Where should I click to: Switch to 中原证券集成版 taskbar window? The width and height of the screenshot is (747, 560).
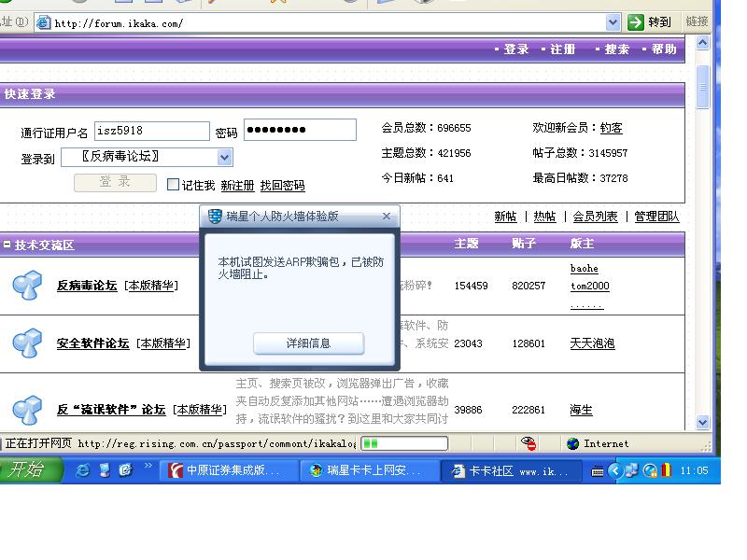pos(228,470)
